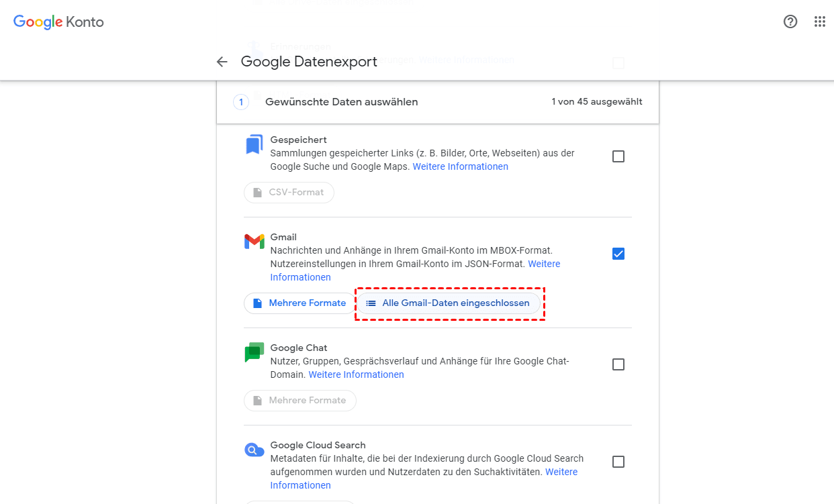Follow Weitere Informationen link for Gespeichert
Viewport: 834px width, 504px height.
point(460,166)
